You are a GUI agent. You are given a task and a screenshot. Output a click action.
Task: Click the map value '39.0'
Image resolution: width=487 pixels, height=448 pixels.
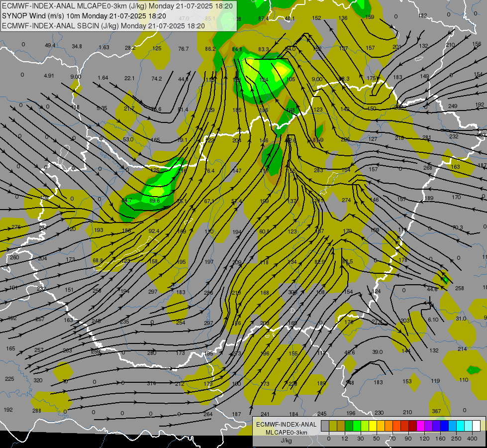coord(378,352)
